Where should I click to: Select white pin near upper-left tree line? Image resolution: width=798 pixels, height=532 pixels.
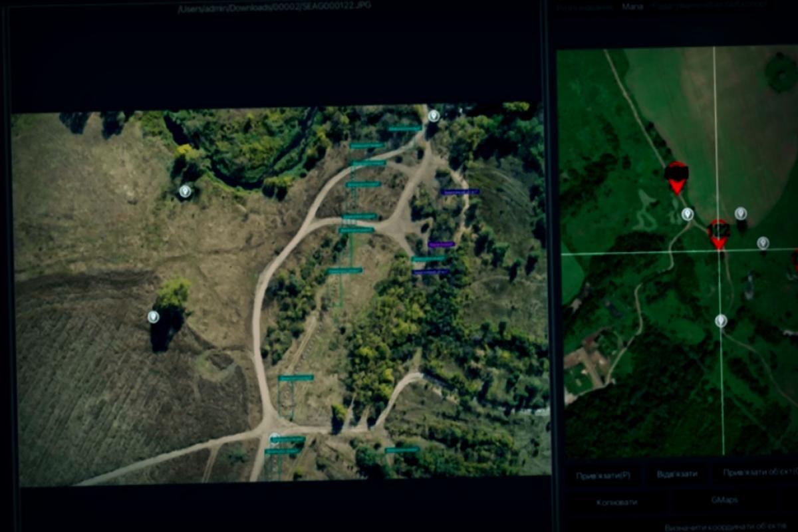[x=186, y=192]
